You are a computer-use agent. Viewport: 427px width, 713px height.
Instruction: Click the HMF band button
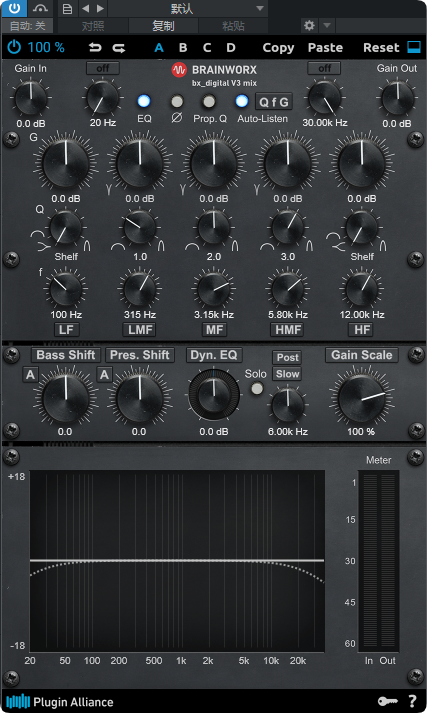(x=288, y=330)
